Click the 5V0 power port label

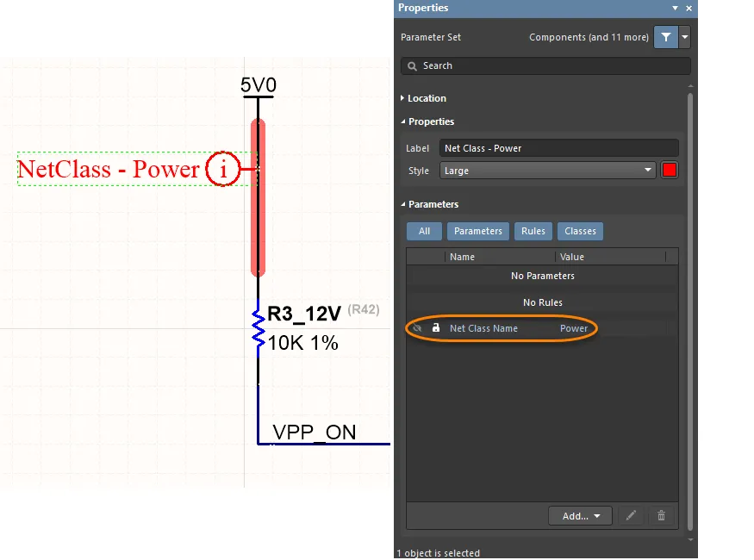tap(259, 85)
